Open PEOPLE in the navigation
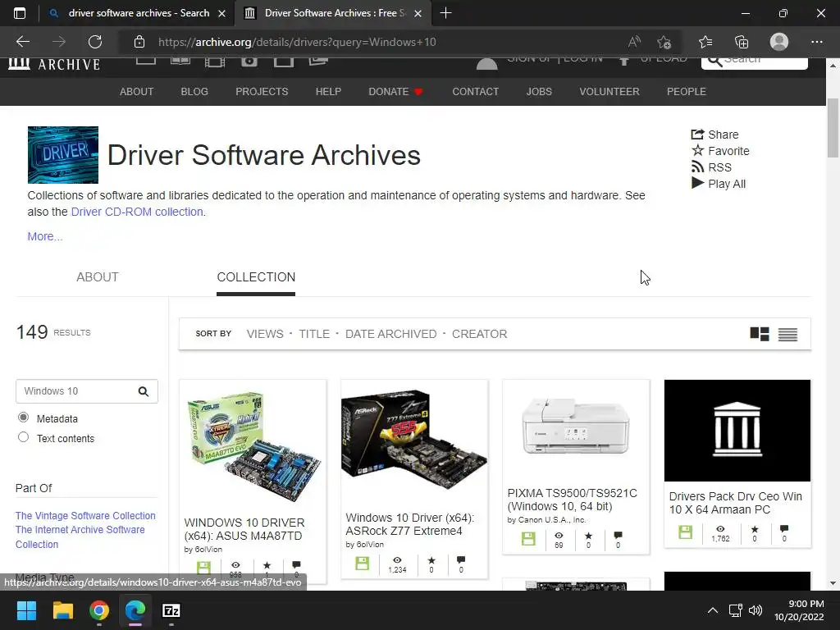Image resolution: width=840 pixels, height=630 pixels. pyautogui.click(x=687, y=92)
